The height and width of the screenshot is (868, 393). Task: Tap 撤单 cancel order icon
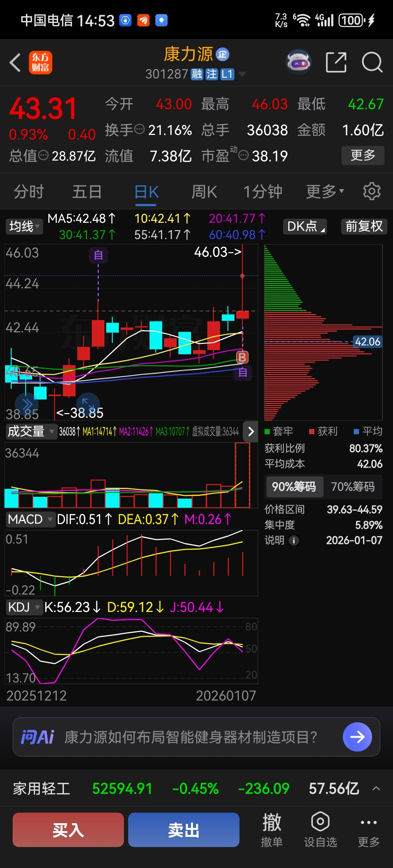(x=272, y=830)
